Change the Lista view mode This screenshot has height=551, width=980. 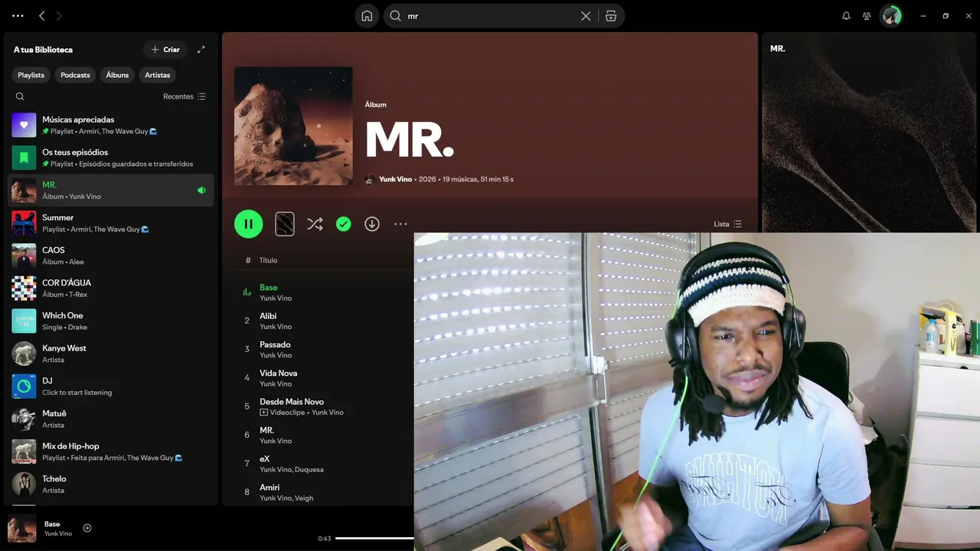pos(727,224)
